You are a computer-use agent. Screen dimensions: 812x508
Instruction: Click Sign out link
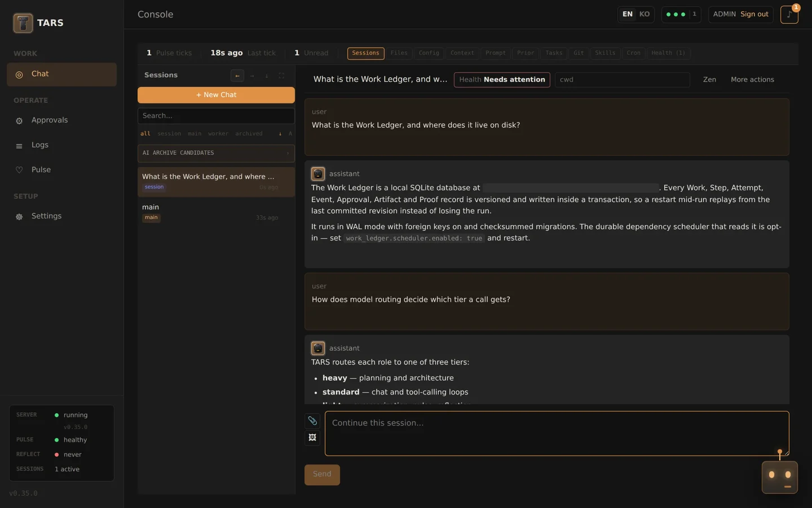754,14
